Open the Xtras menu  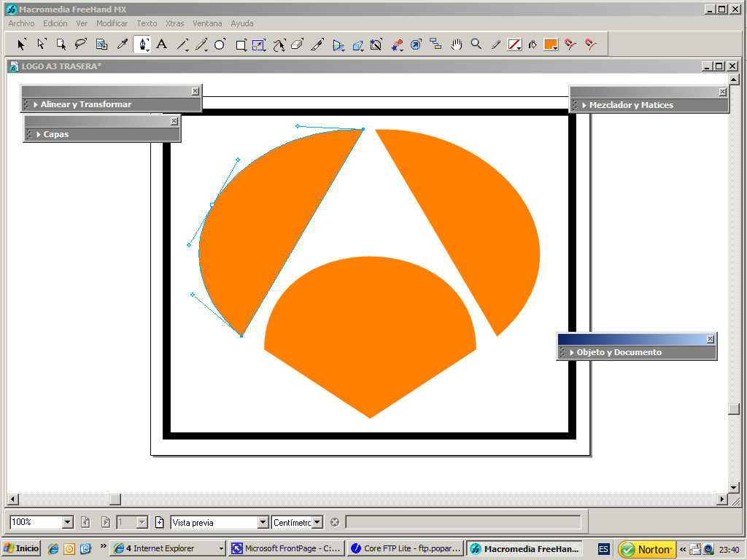[175, 23]
